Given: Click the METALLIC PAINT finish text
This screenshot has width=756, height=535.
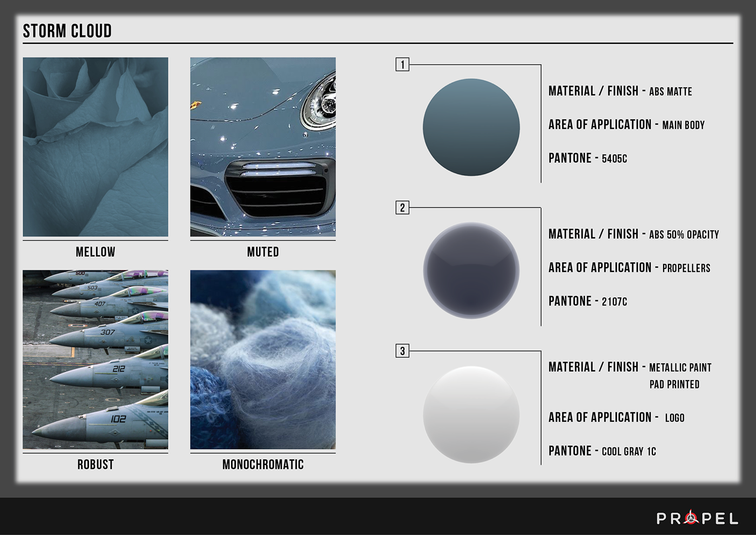Looking at the screenshot, I should (680, 367).
